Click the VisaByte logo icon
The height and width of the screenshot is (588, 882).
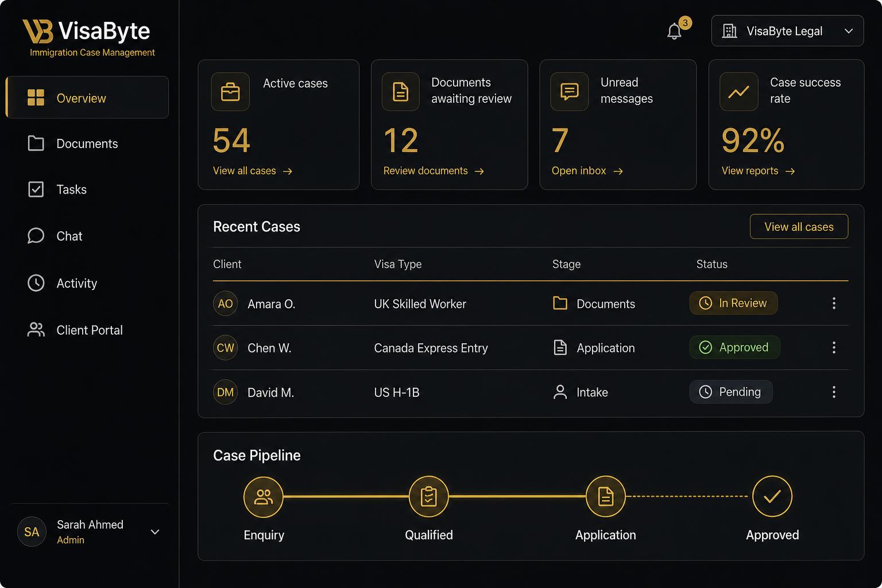(x=38, y=31)
